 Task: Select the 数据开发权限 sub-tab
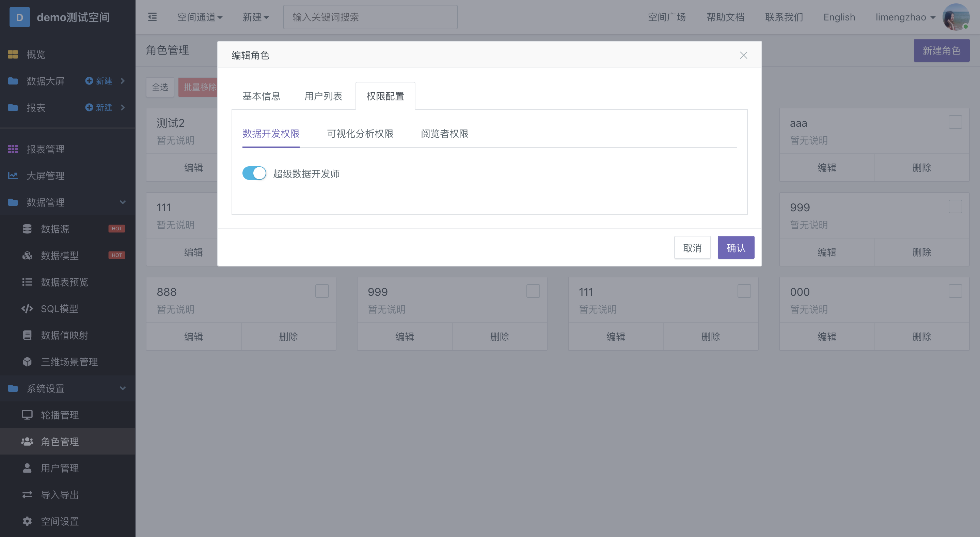click(271, 134)
